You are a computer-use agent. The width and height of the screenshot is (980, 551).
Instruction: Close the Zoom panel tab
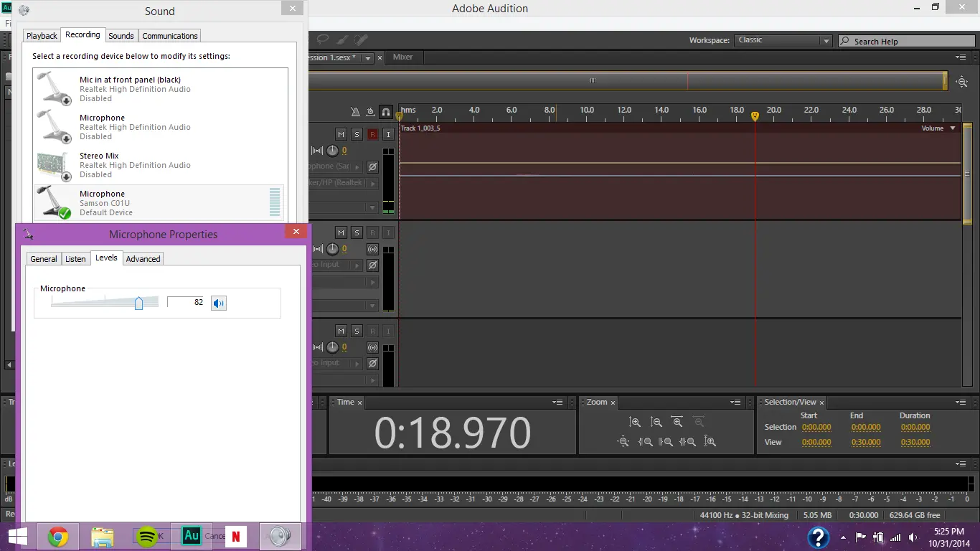[613, 402]
